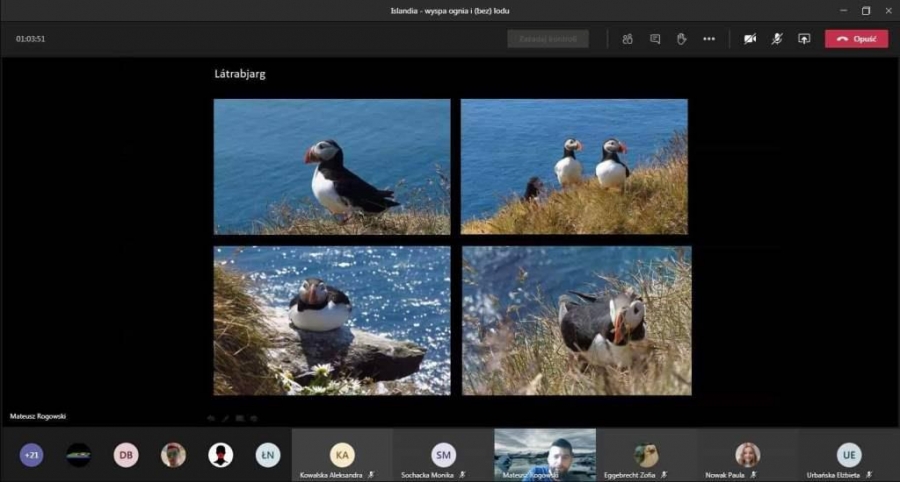Viewport: 900px width, 482px height.
Task: Select Sochacka Monika participant tile
Action: click(x=443, y=456)
